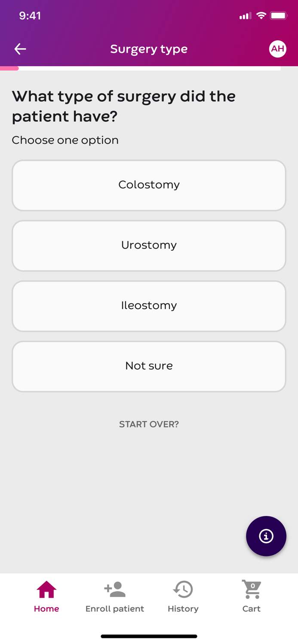This screenshot has height=644, width=298.
Task: Select the Home icon in bottom navigation
Action: [x=46, y=591]
